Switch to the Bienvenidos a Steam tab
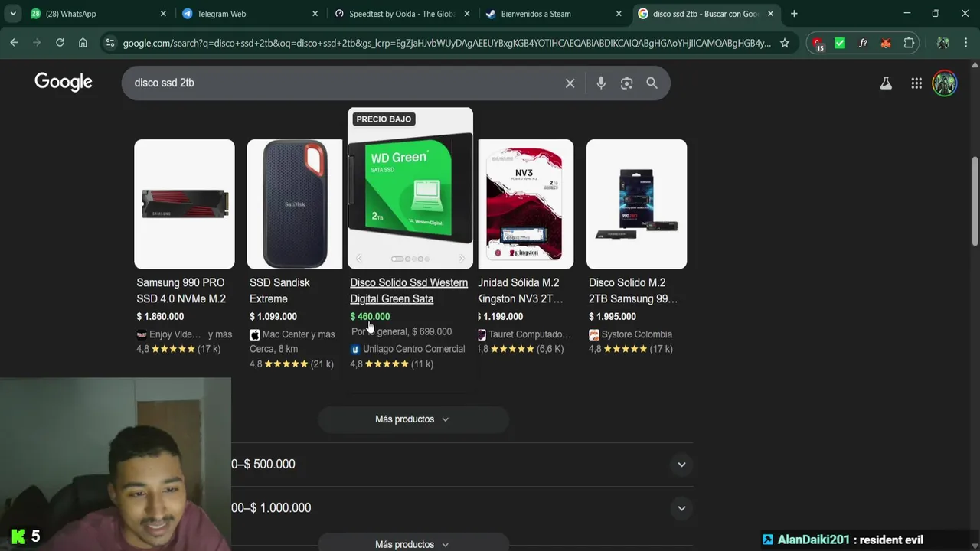This screenshot has height=551, width=980. coord(554,14)
